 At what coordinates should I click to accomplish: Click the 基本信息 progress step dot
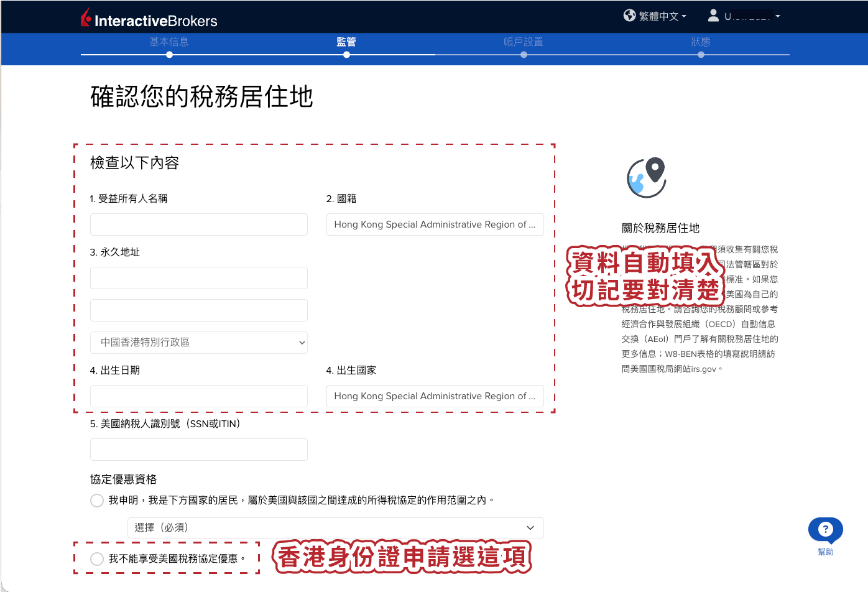(169, 55)
